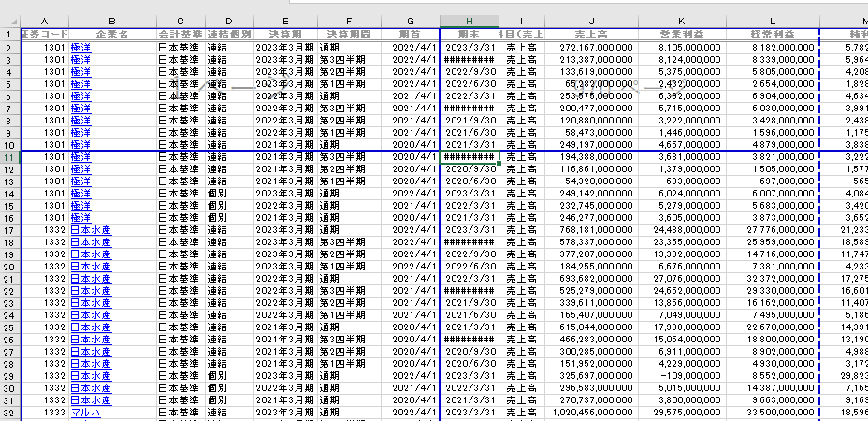Select row 11 header number

[x=10, y=157]
